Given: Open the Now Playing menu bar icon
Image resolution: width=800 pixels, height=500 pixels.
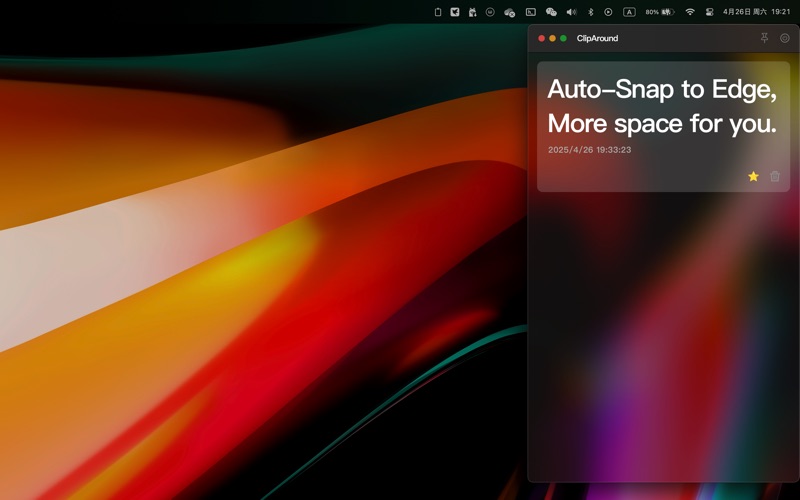Looking at the screenshot, I should 608,12.
